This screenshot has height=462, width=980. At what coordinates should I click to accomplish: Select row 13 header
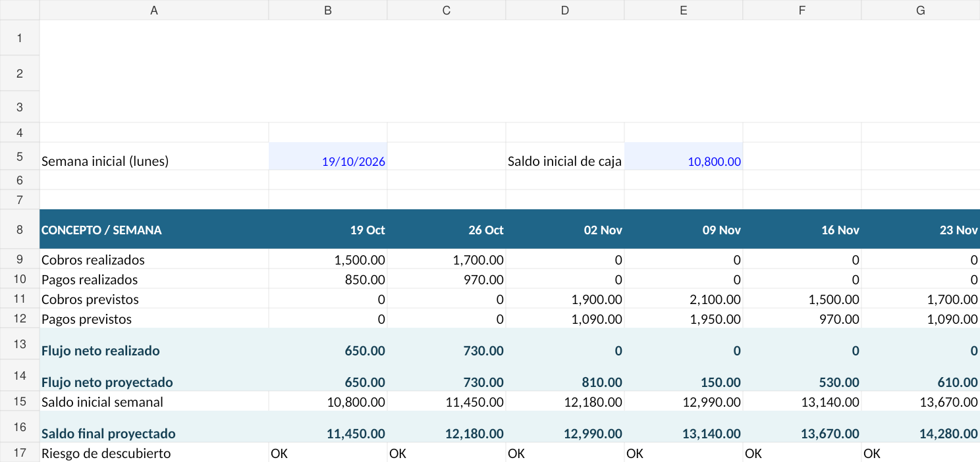(x=20, y=344)
